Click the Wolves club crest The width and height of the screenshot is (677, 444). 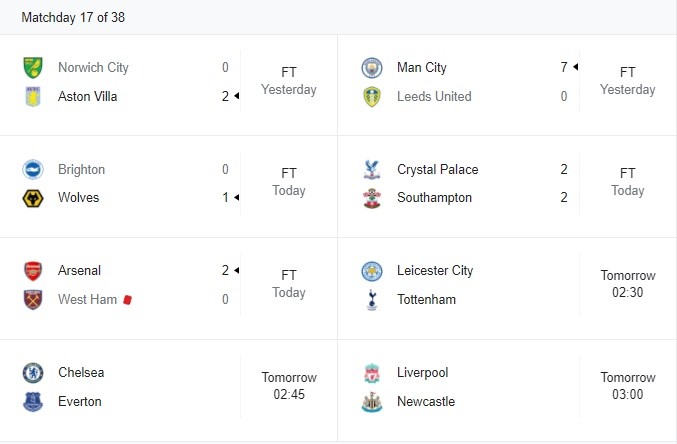(33, 198)
